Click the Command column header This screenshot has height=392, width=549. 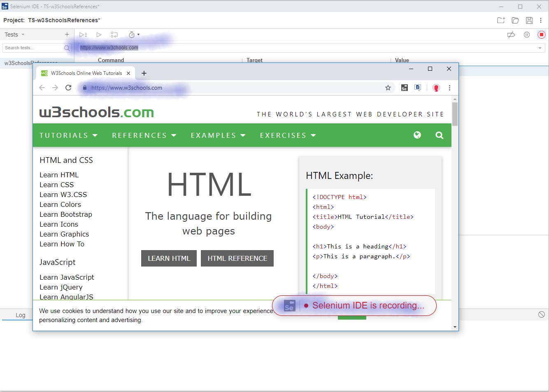click(x=111, y=60)
